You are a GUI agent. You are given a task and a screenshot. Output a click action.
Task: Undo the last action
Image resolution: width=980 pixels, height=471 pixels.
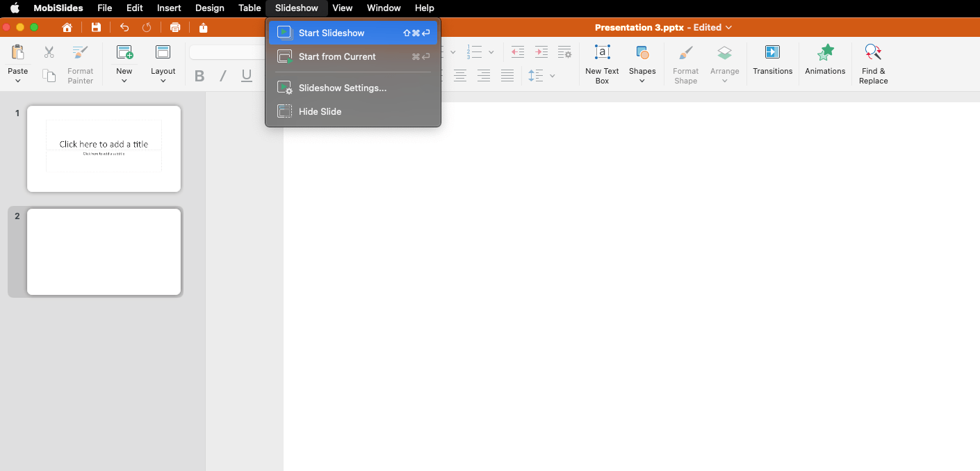click(x=124, y=28)
